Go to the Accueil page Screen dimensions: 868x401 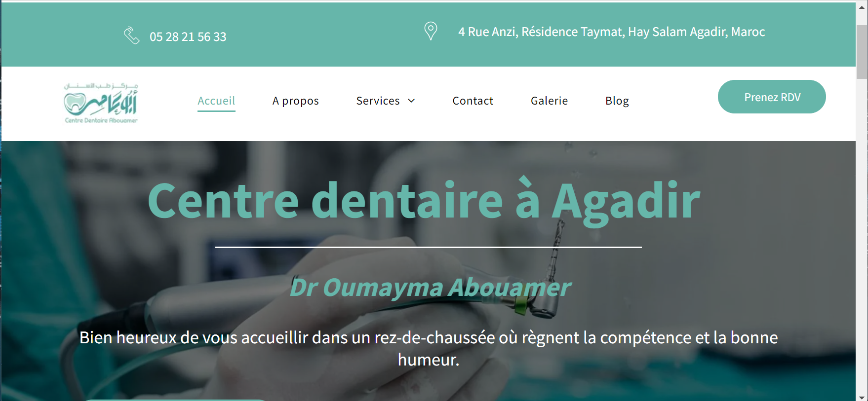(x=216, y=101)
